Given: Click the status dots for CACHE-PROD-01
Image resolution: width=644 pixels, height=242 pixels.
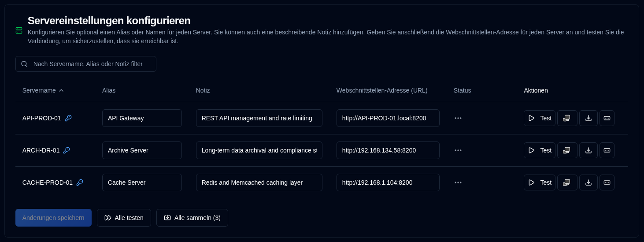Looking at the screenshot, I should pyautogui.click(x=458, y=182).
